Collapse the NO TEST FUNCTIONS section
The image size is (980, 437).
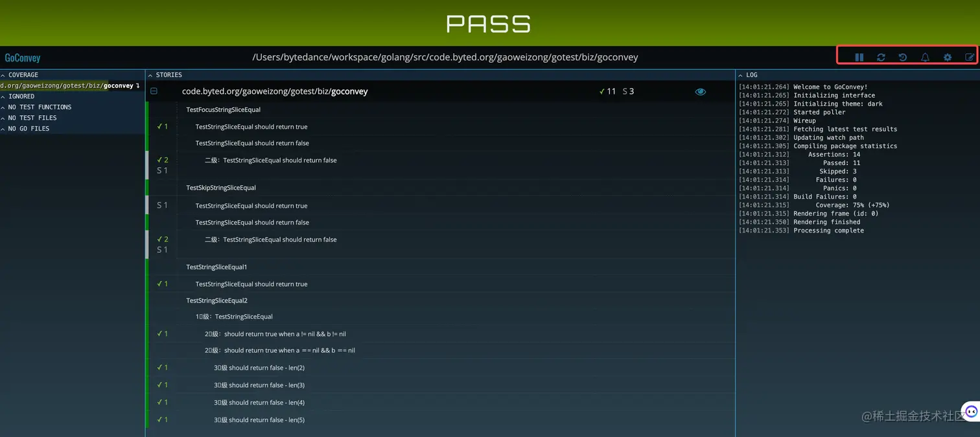coord(73,107)
